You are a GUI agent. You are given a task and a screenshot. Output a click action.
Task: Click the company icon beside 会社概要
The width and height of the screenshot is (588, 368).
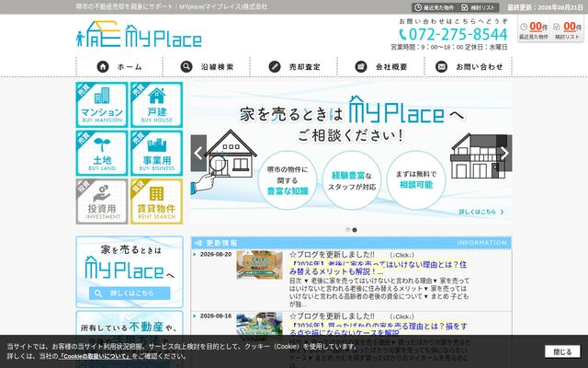pos(361,67)
